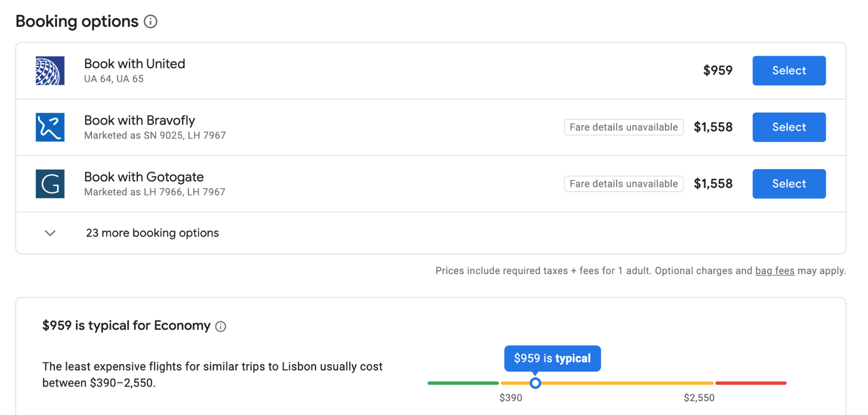Image resolution: width=868 pixels, height=415 pixels.
Task: Click the Book with United title
Action: (135, 64)
